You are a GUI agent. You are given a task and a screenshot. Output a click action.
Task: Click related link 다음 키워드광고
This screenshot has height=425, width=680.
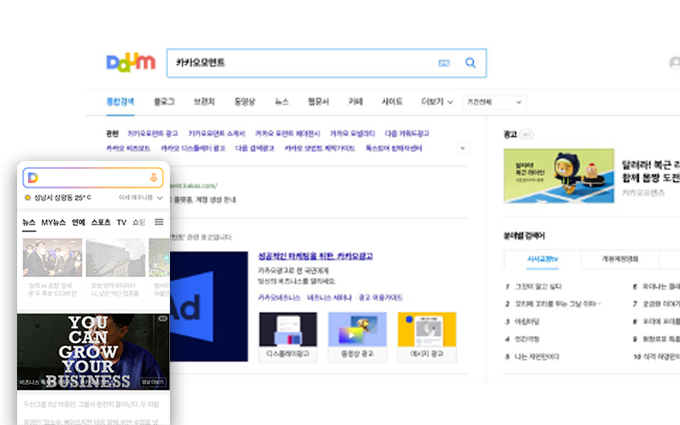407,134
